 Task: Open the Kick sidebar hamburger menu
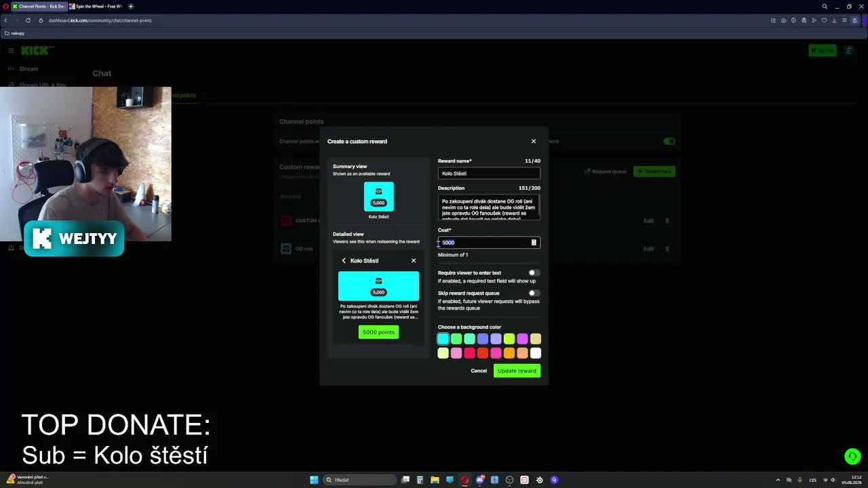pos(11,51)
